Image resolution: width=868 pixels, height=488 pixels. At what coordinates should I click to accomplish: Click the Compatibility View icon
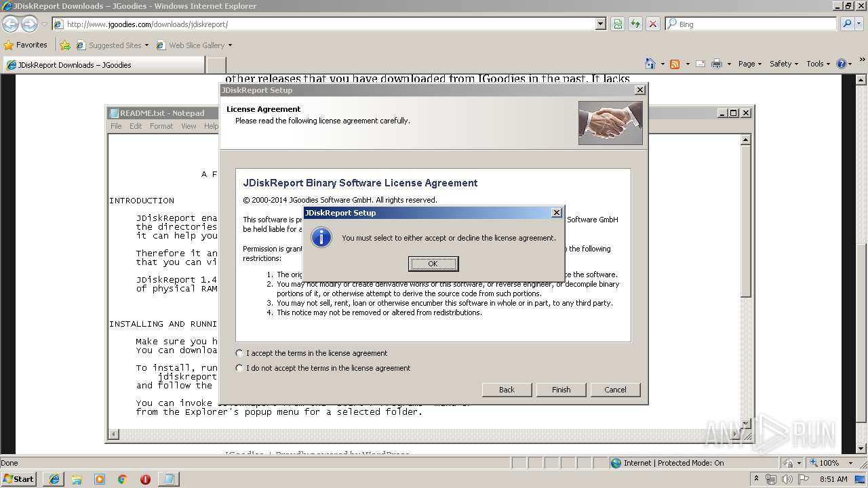tap(618, 24)
